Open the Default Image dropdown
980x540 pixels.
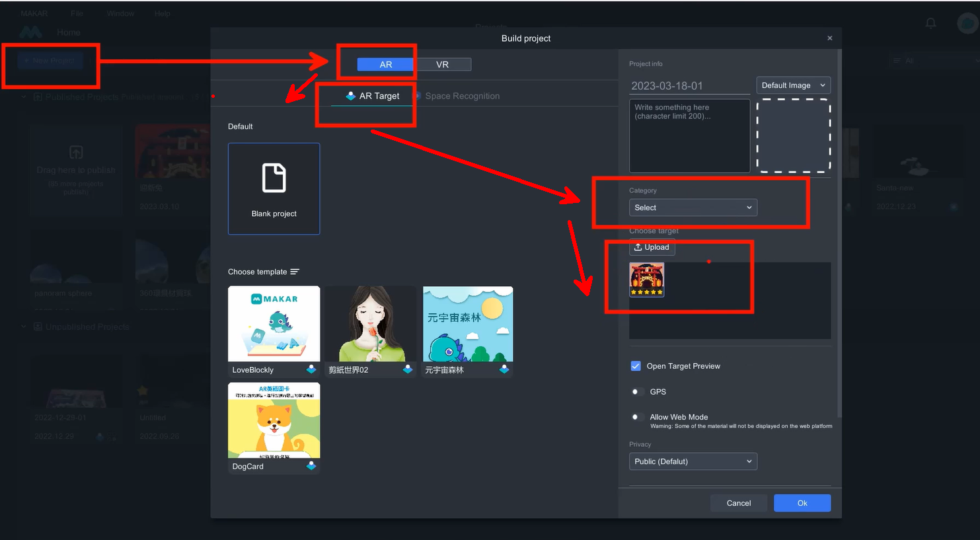(x=793, y=85)
